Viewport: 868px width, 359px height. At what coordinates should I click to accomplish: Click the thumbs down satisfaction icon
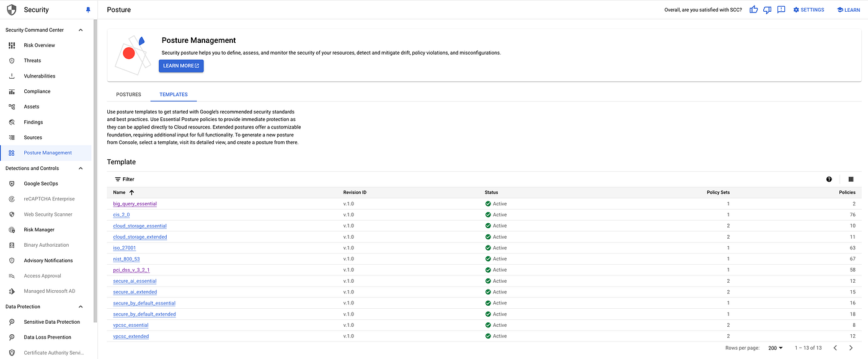768,10
